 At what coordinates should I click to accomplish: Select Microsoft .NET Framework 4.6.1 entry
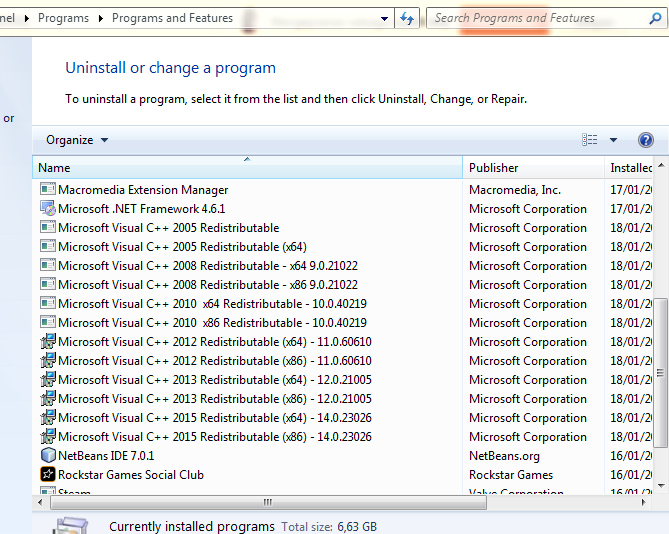pyautogui.click(x=141, y=209)
